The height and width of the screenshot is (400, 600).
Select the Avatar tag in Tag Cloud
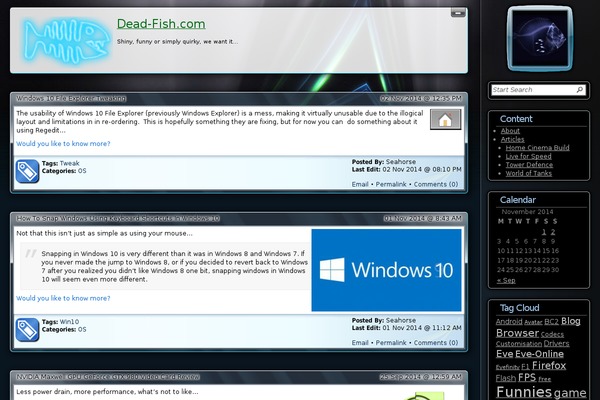[x=533, y=322]
